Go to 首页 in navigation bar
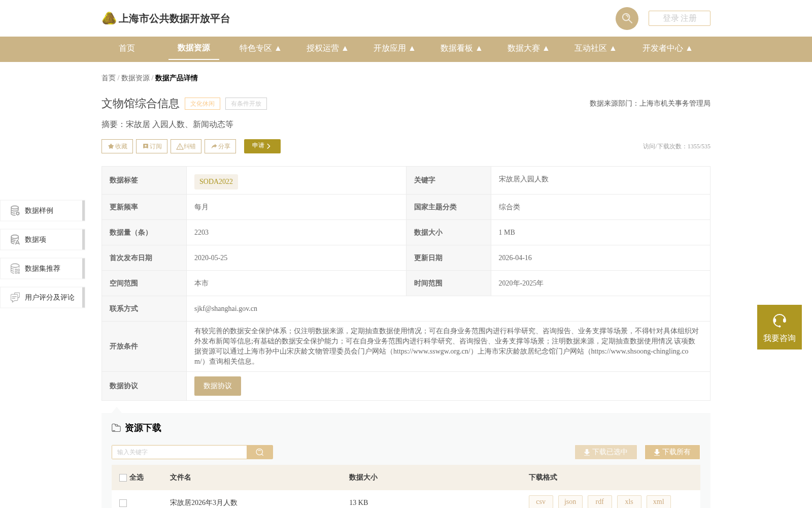Screen dimensions: 812x508 click(x=127, y=48)
